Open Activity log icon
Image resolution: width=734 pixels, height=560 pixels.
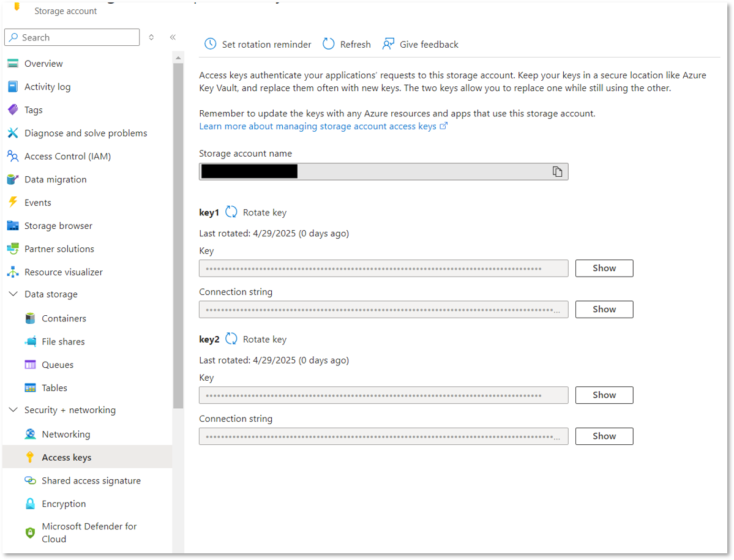point(13,86)
